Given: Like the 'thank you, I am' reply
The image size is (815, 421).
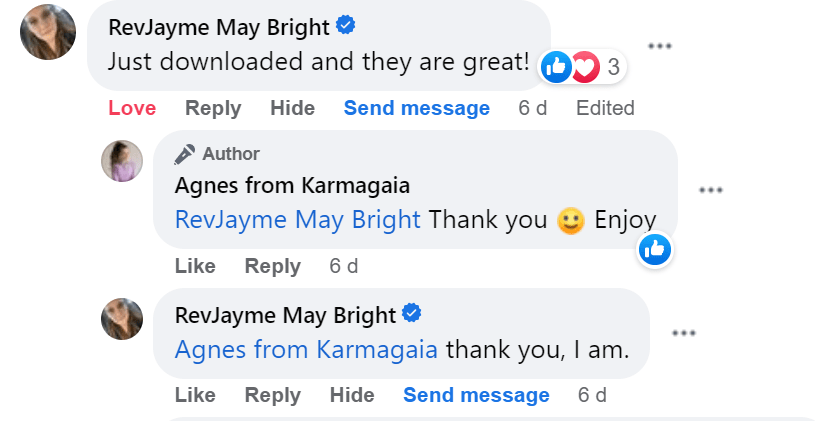Looking at the screenshot, I should tap(195, 395).
